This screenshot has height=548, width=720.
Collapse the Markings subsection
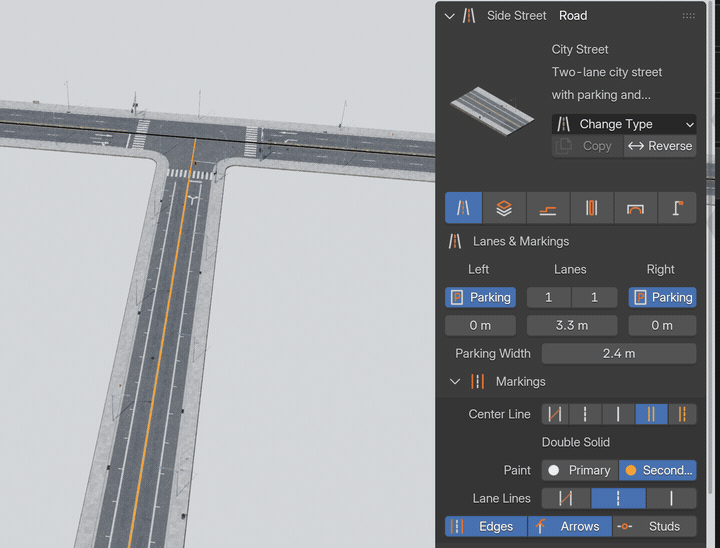tap(455, 382)
